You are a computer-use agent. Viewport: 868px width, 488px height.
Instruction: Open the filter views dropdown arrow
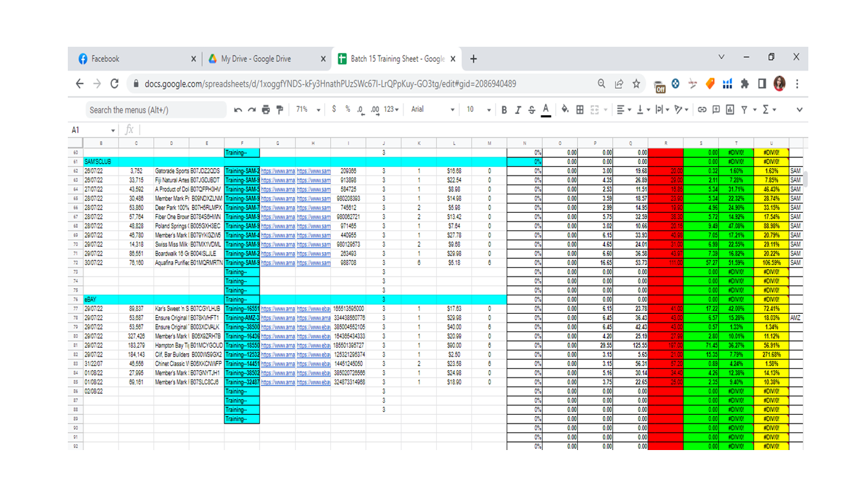tap(753, 110)
